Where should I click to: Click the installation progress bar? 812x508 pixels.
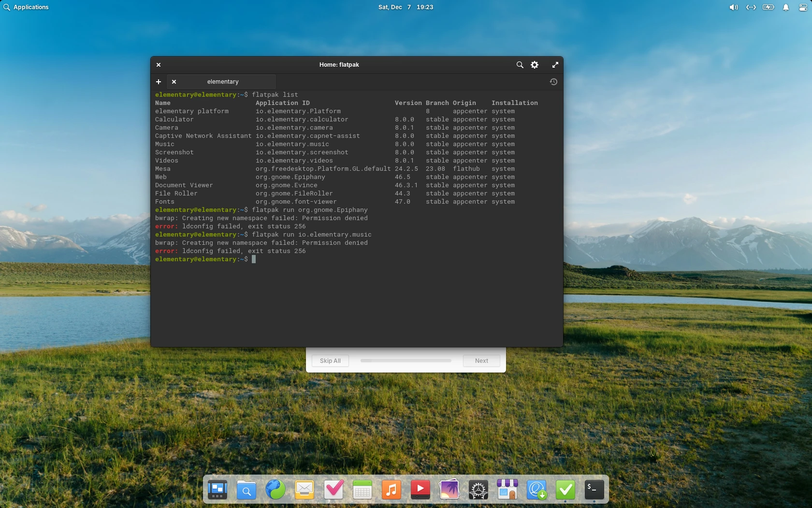[405, 360]
